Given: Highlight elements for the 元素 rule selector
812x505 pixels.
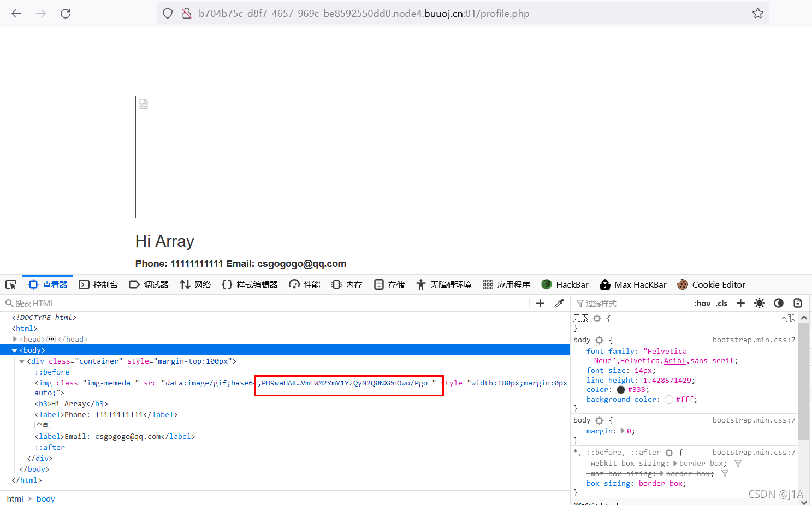Looking at the screenshot, I should [597, 318].
